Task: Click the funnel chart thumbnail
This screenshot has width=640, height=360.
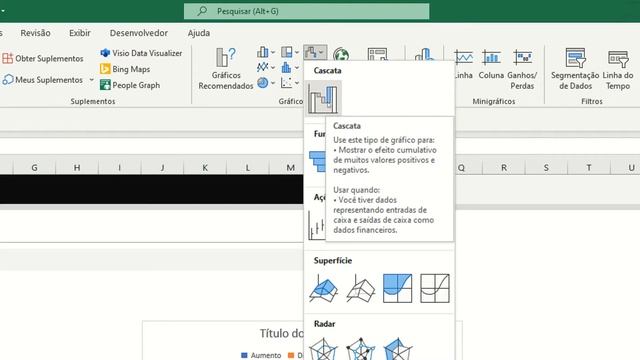Action: tap(317, 162)
